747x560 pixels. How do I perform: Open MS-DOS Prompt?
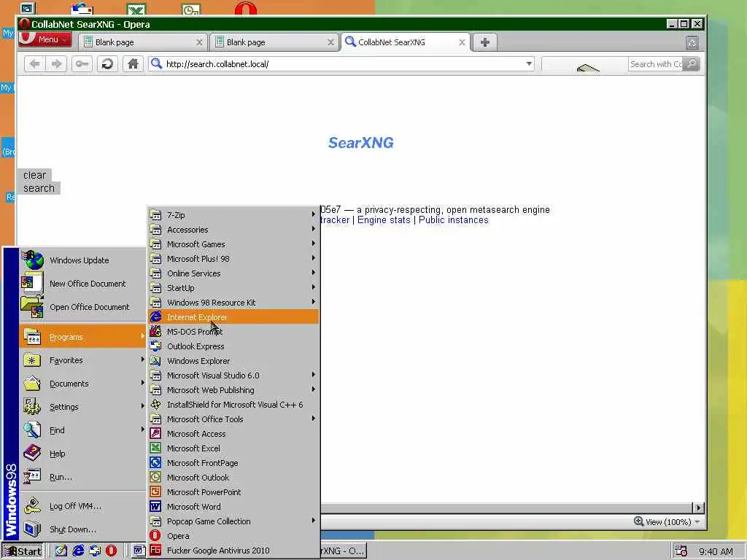(233, 332)
